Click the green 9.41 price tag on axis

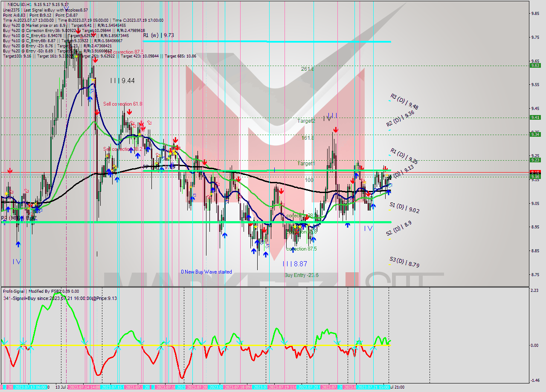pyautogui.click(x=535, y=118)
